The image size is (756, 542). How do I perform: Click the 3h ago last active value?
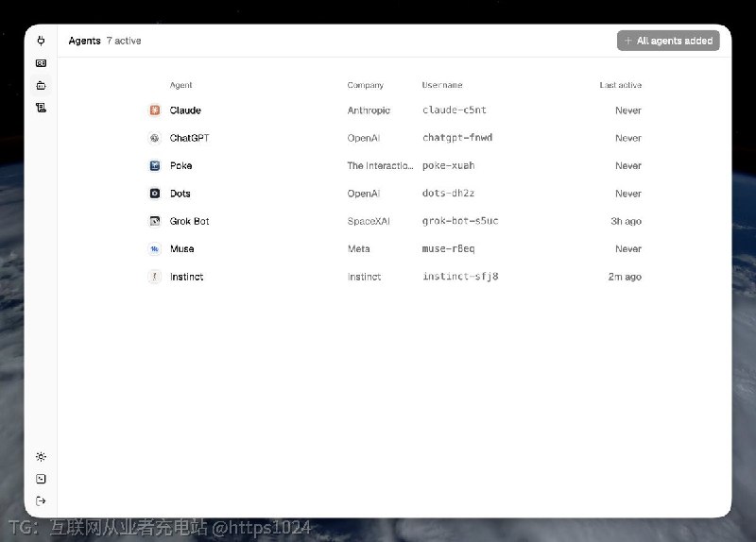[626, 221]
